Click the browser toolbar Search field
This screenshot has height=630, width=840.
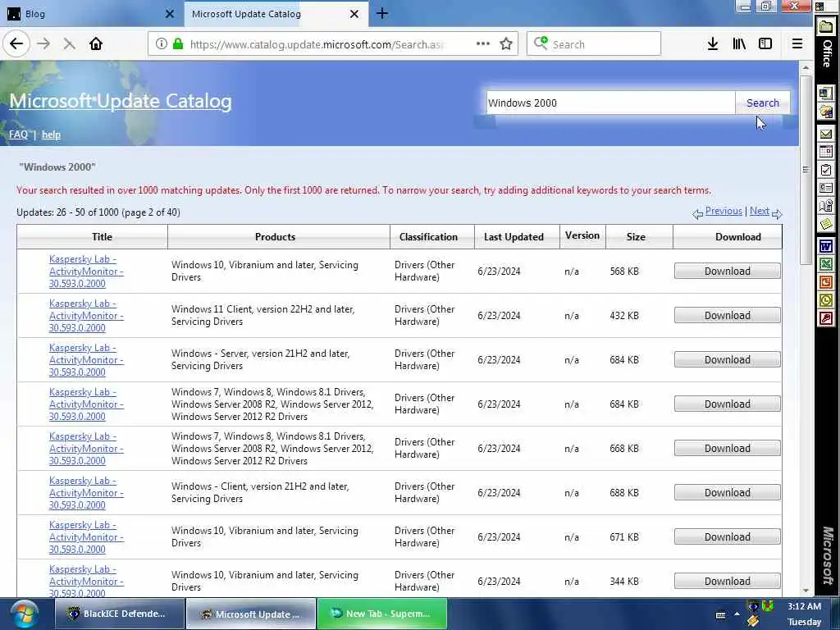[594, 44]
